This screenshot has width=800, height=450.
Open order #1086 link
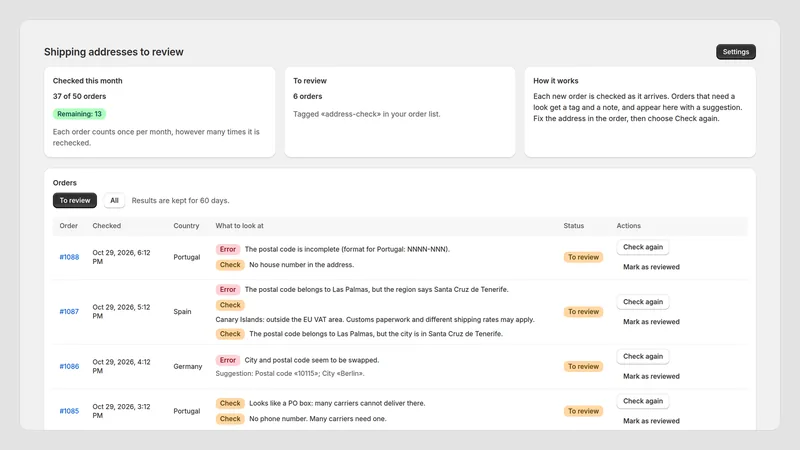pyautogui.click(x=69, y=366)
